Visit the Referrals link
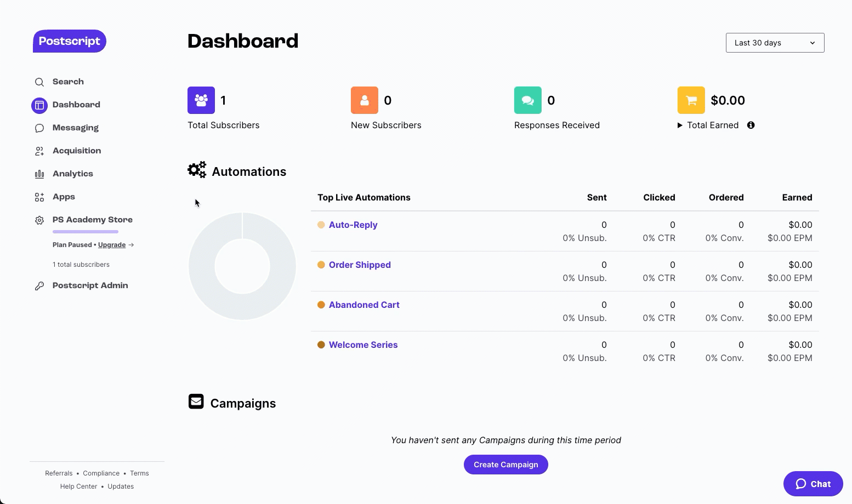This screenshot has height=504, width=852. click(59, 473)
